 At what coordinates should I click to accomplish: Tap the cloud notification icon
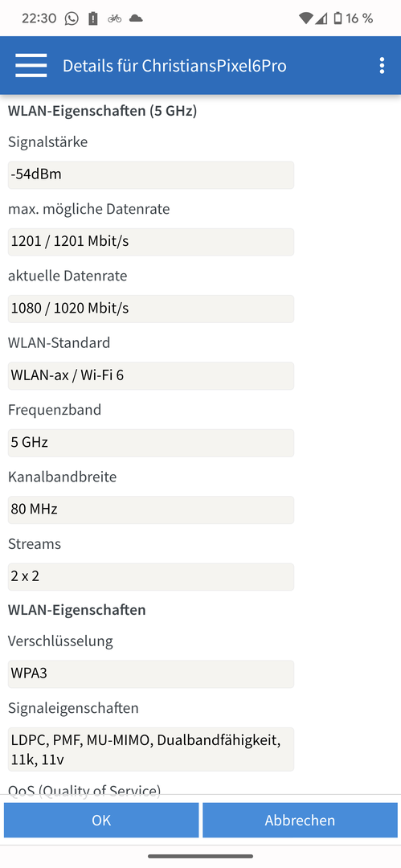click(x=136, y=18)
